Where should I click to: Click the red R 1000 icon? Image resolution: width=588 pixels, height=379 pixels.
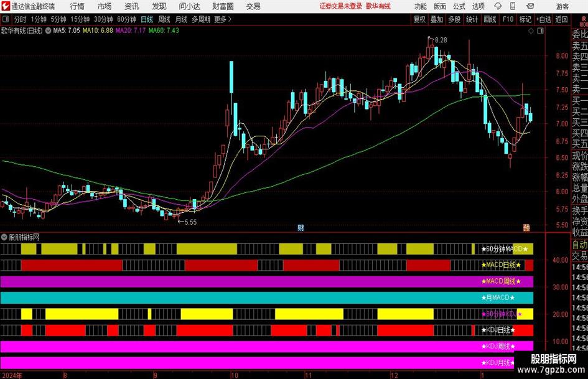[x=584, y=21]
